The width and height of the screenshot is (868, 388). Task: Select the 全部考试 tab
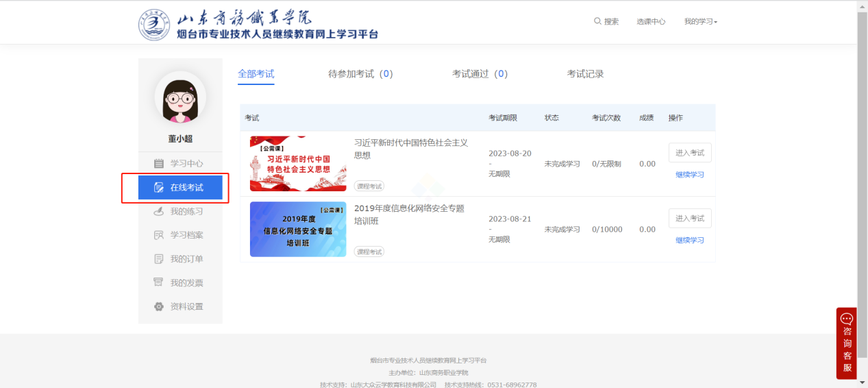pos(256,74)
